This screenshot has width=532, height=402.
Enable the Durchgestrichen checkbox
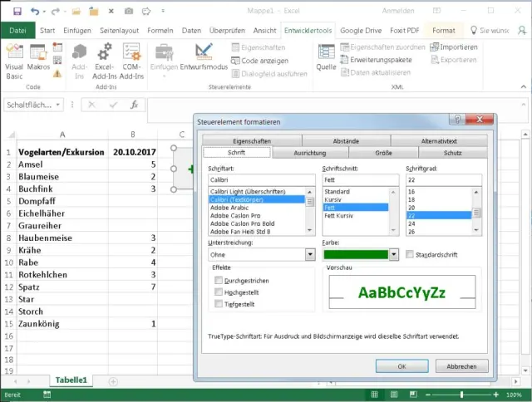[x=219, y=281]
